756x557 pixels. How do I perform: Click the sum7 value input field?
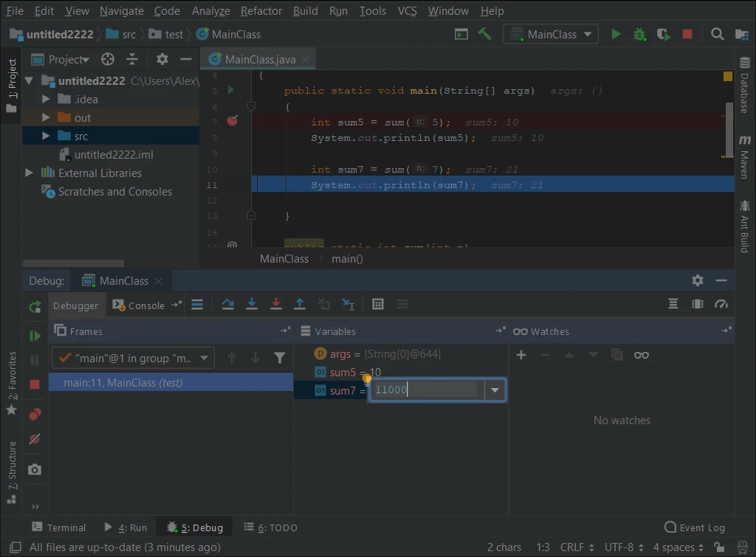coord(427,390)
